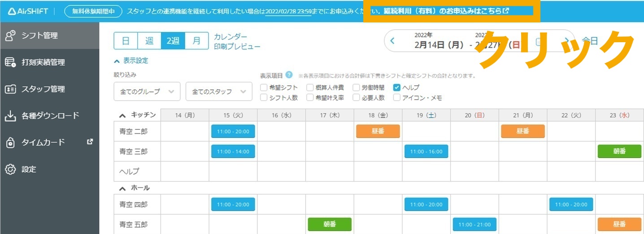This screenshot has height=234, width=644.
Task: Toggle the 概算人件費 checkbox
Action: [310, 88]
